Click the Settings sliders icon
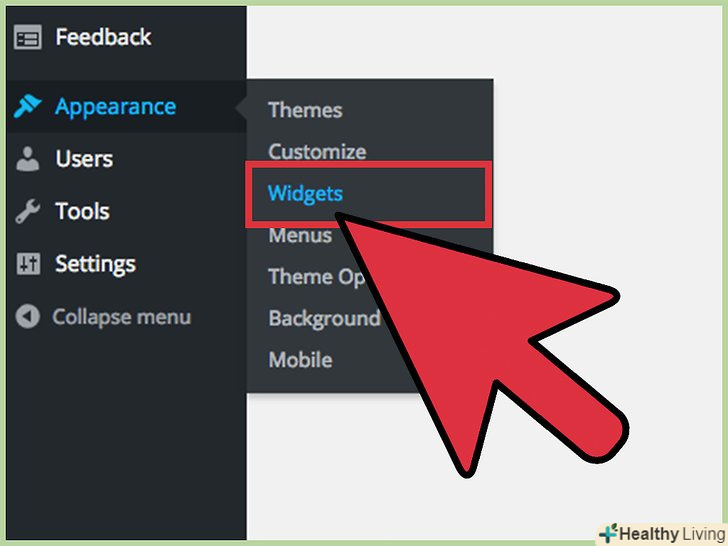Screen dimensions: 728x546 pos(28,264)
